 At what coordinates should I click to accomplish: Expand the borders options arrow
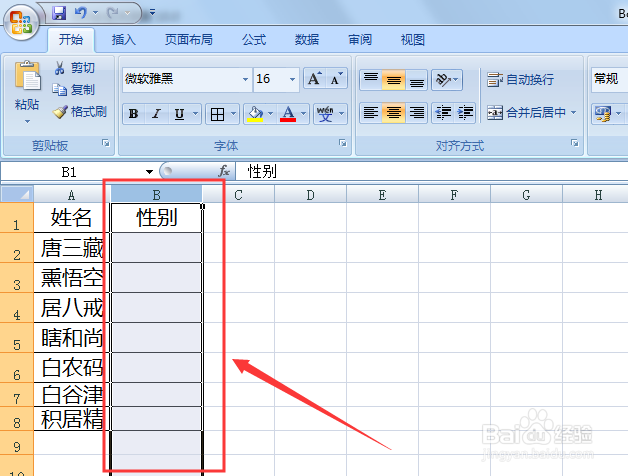pyautogui.click(x=234, y=114)
